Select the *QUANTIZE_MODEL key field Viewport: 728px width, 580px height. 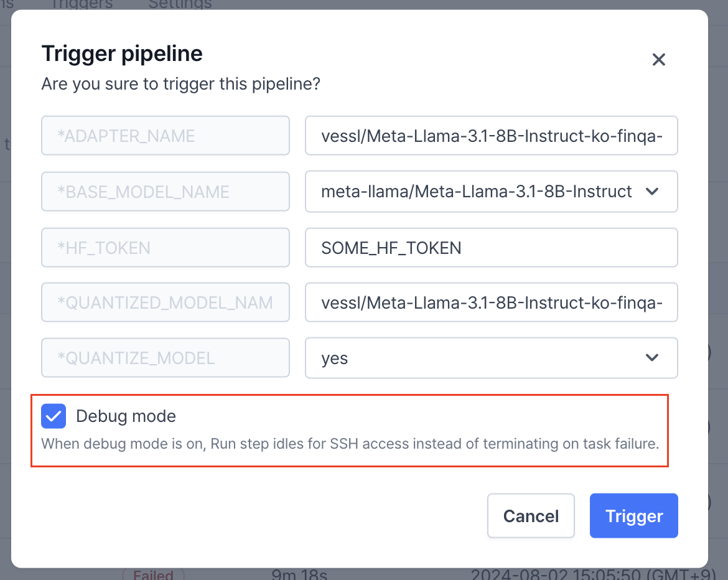coord(165,358)
